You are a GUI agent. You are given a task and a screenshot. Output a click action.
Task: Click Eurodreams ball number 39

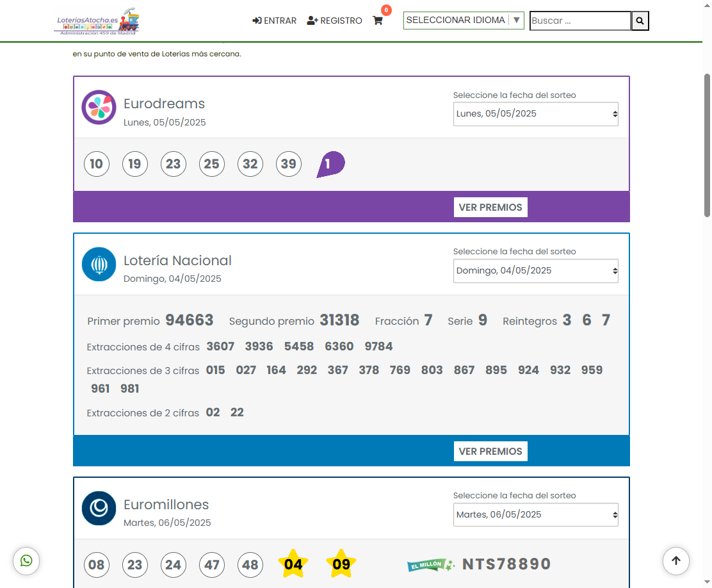tap(288, 164)
